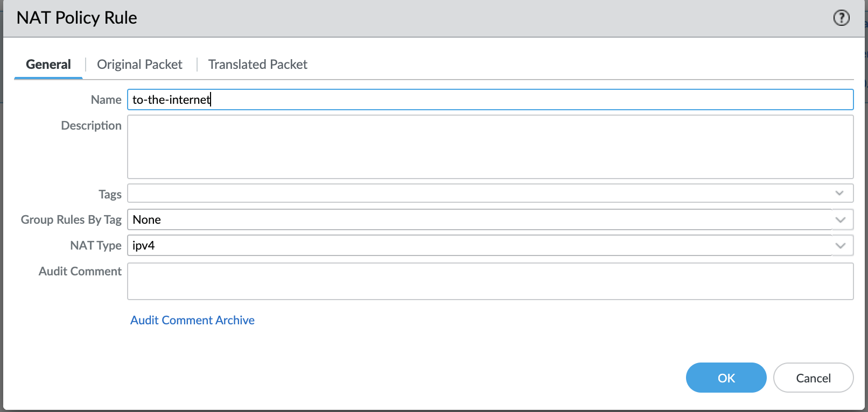Viewport: 868px width, 412px height.
Task: Open the help icon in dialog header
Action: [841, 18]
